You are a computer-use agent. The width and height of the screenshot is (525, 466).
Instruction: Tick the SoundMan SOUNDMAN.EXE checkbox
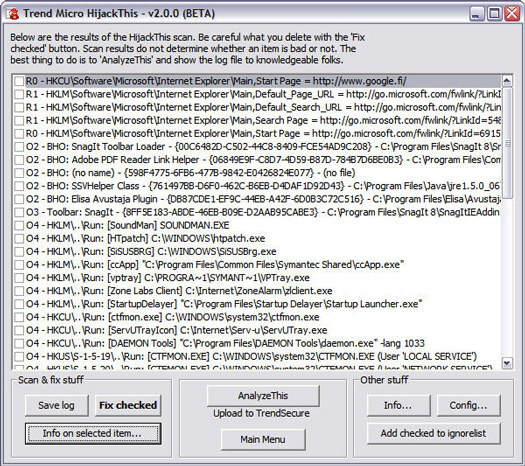pos(19,225)
